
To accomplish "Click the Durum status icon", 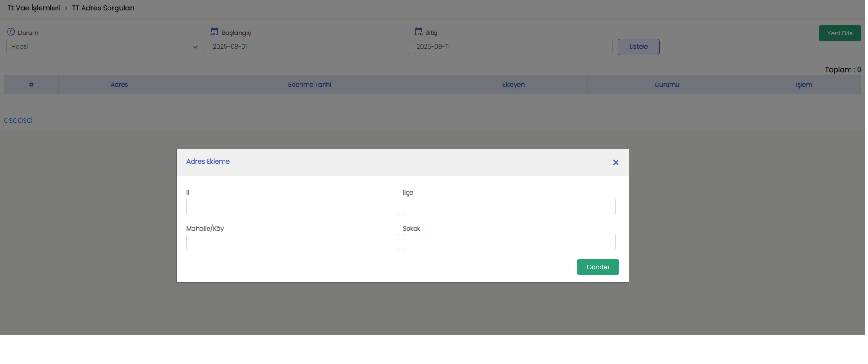I will (11, 32).
